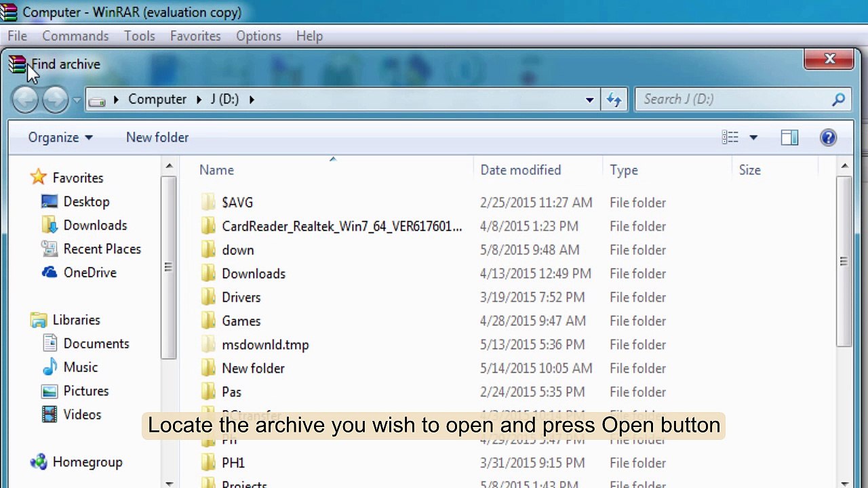868x488 pixels.
Task: Click the refresh address bar icon
Action: click(614, 100)
